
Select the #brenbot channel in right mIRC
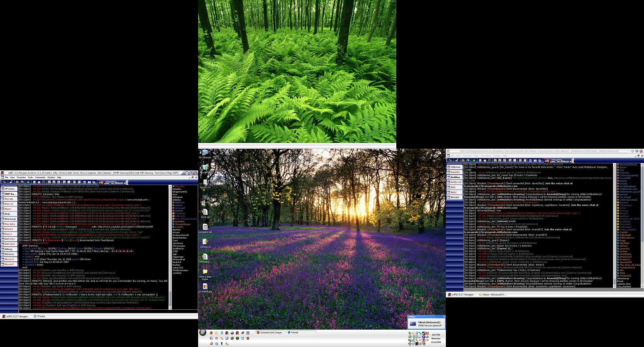tap(455, 197)
